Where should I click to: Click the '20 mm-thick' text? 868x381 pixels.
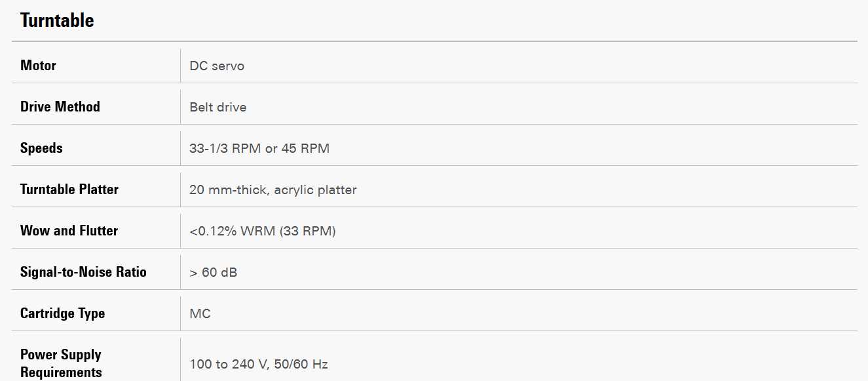pyautogui.click(x=227, y=190)
